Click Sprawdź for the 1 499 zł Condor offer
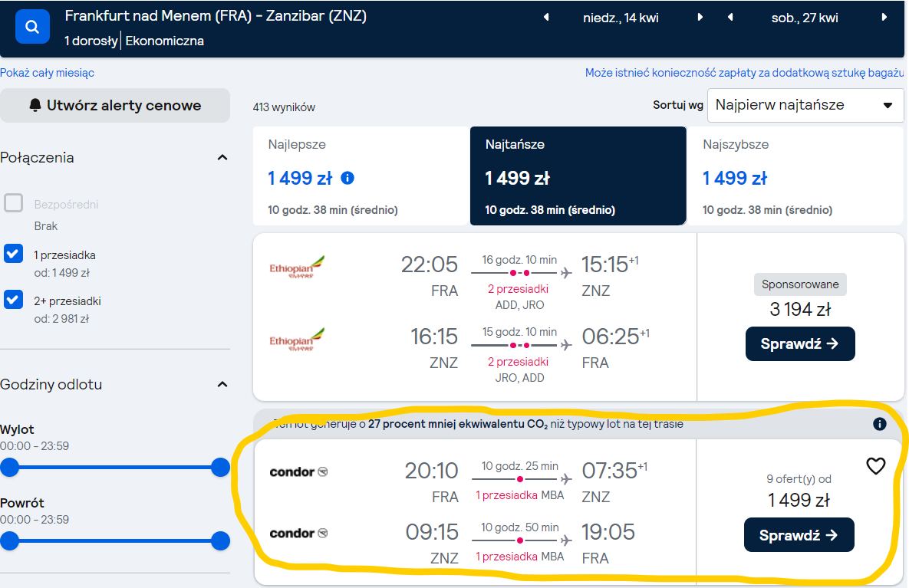This screenshot has height=588, width=909. coord(799,534)
